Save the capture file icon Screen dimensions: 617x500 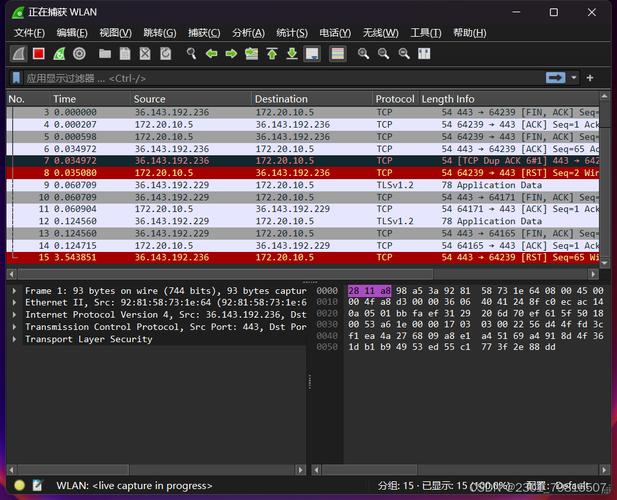[x=125, y=54]
